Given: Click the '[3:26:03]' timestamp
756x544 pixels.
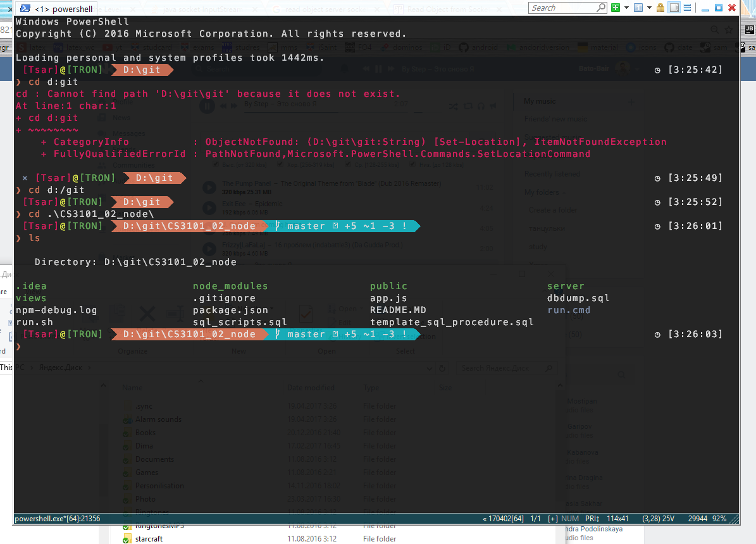Looking at the screenshot, I should [695, 334].
